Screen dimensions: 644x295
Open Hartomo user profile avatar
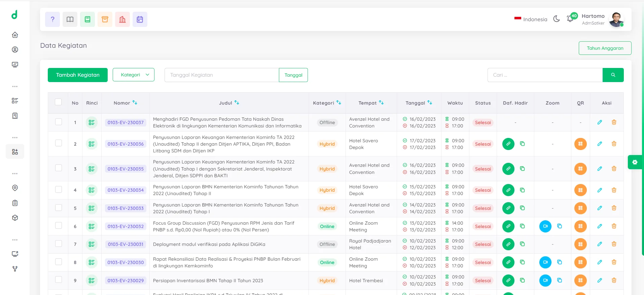click(616, 20)
